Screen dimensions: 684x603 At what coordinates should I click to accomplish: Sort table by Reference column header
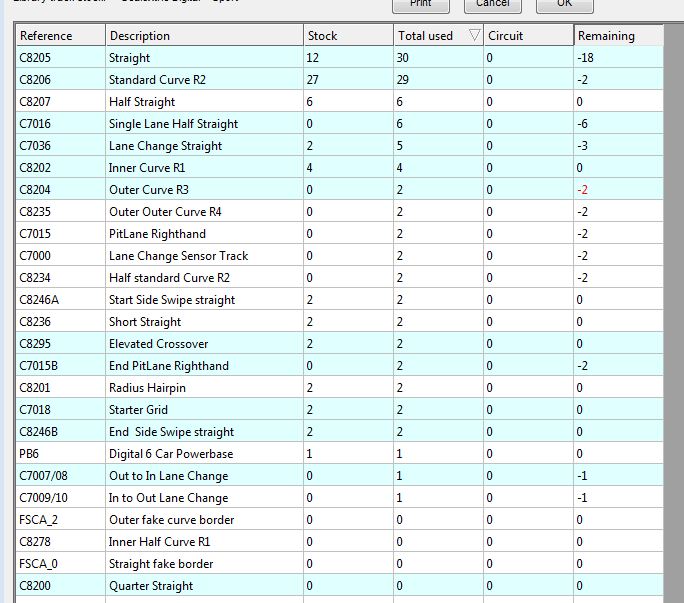click(60, 36)
